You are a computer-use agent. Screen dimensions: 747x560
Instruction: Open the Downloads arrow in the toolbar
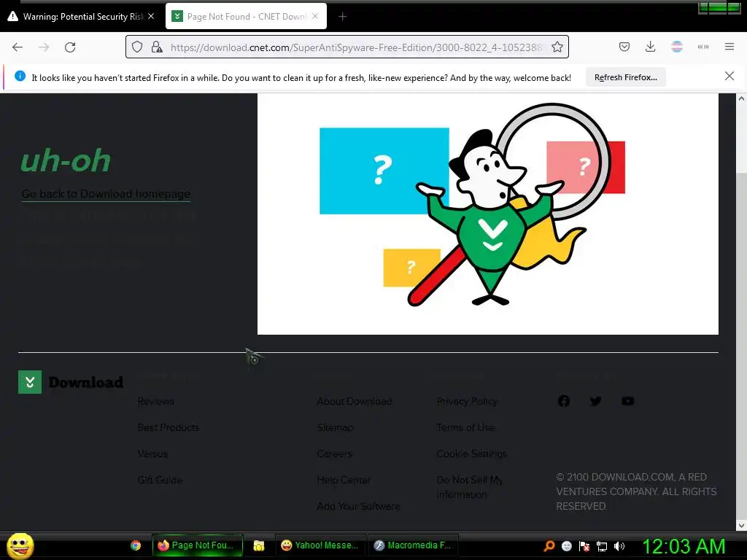click(650, 47)
